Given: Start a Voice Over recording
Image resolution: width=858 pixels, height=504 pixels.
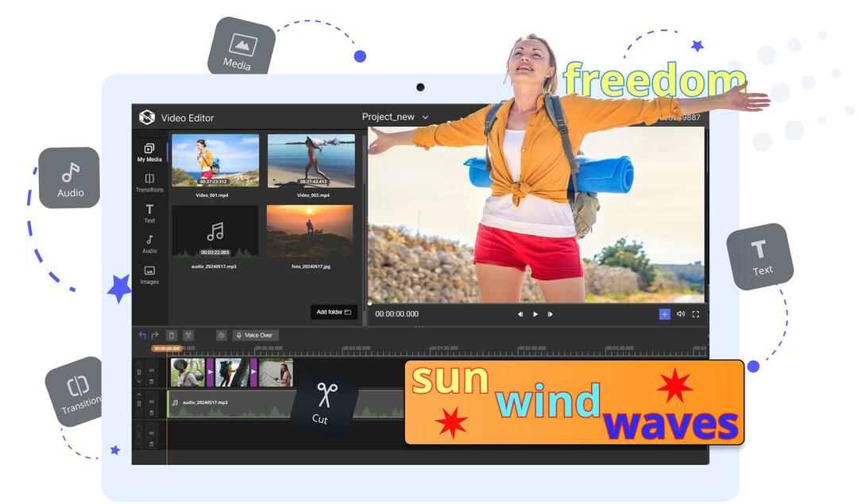Looking at the screenshot, I should point(255,335).
